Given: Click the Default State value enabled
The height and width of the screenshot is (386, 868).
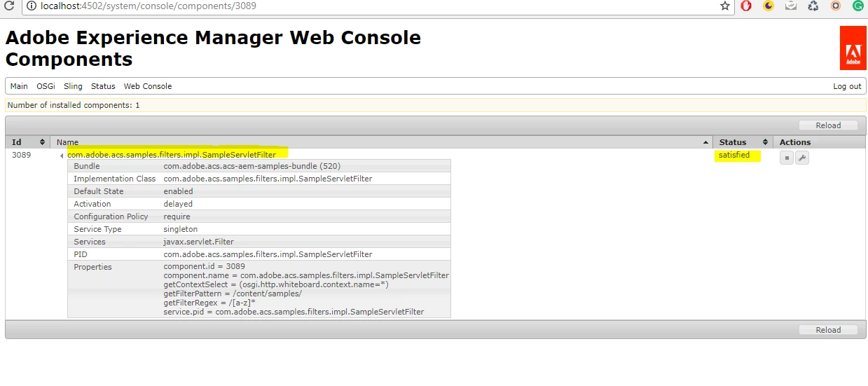Looking at the screenshot, I should tap(178, 191).
